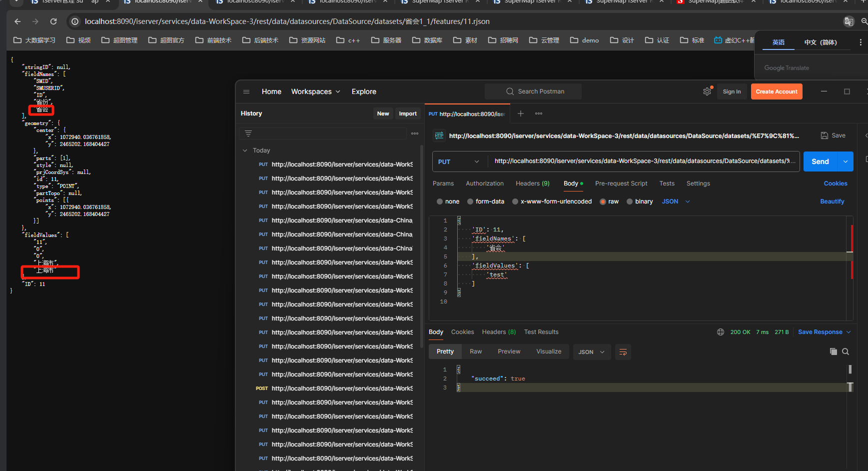Open History panel three-dots options

[x=415, y=133]
